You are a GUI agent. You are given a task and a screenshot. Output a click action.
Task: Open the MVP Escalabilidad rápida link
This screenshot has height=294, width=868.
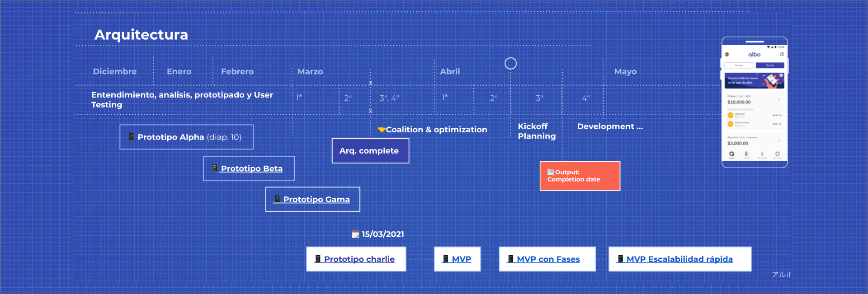point(679,259)
